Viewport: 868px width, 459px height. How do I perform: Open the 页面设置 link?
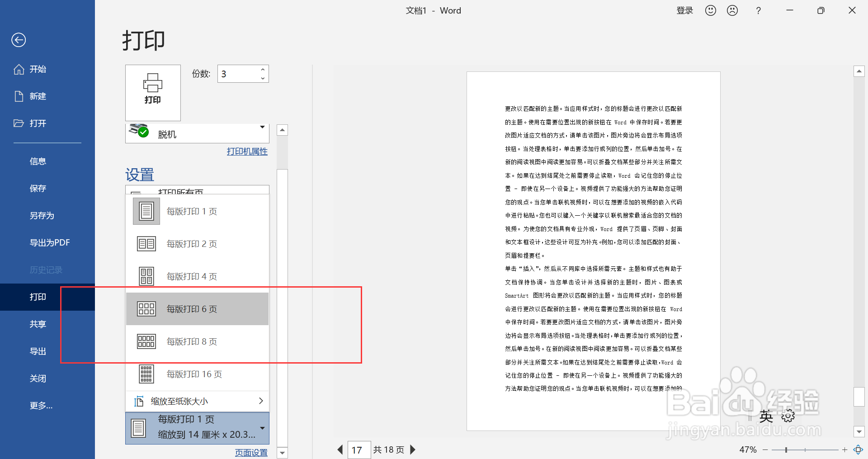[251, 453]
